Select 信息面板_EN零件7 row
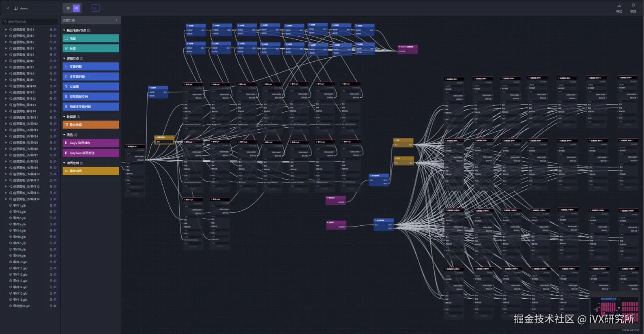 click(x=30, y=155)
